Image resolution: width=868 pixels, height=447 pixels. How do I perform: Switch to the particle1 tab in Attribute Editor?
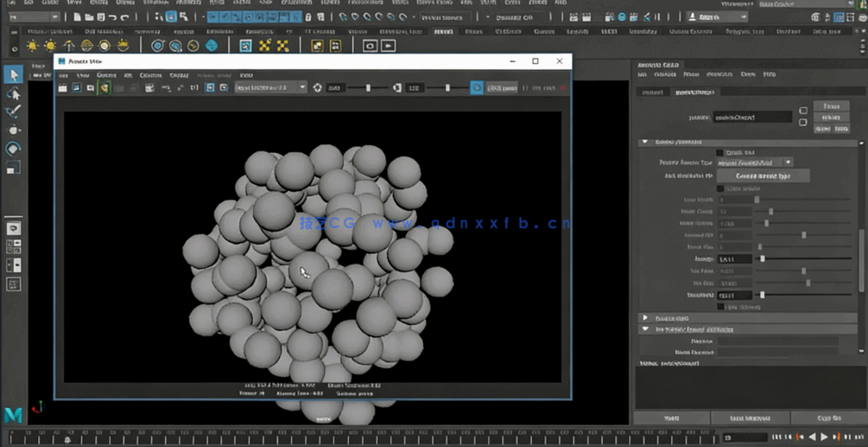coord(653,92)
